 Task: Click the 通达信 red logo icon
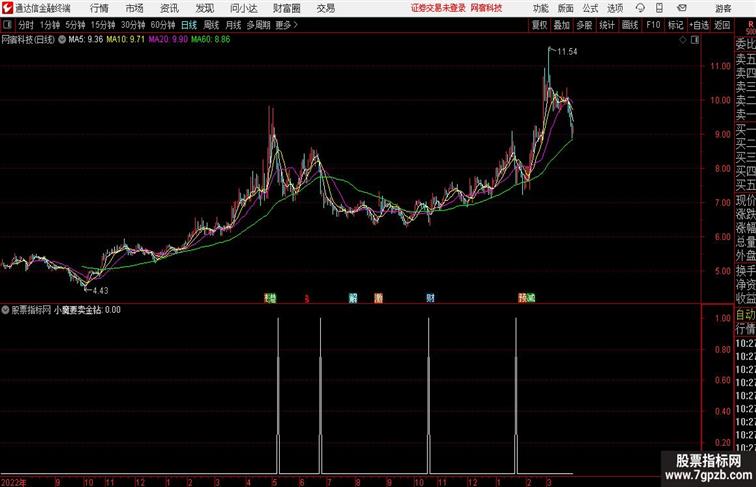[x=7, y=8]
